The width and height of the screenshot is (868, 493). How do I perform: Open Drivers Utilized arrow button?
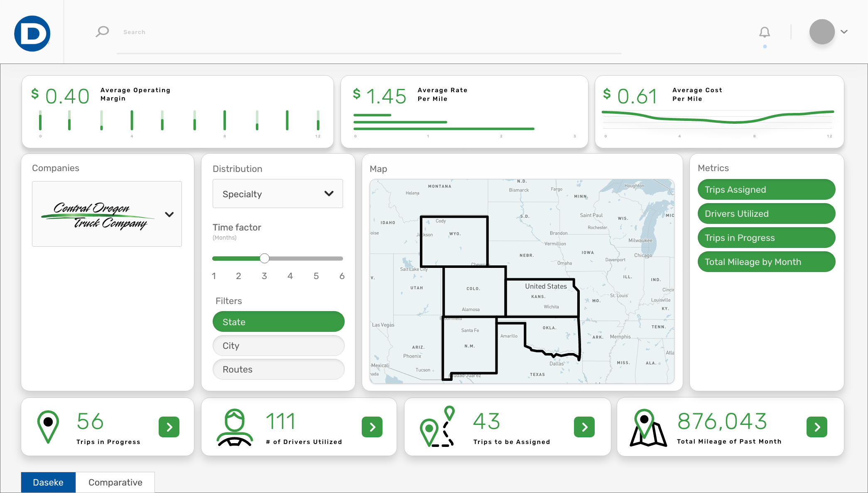point(372,427)
